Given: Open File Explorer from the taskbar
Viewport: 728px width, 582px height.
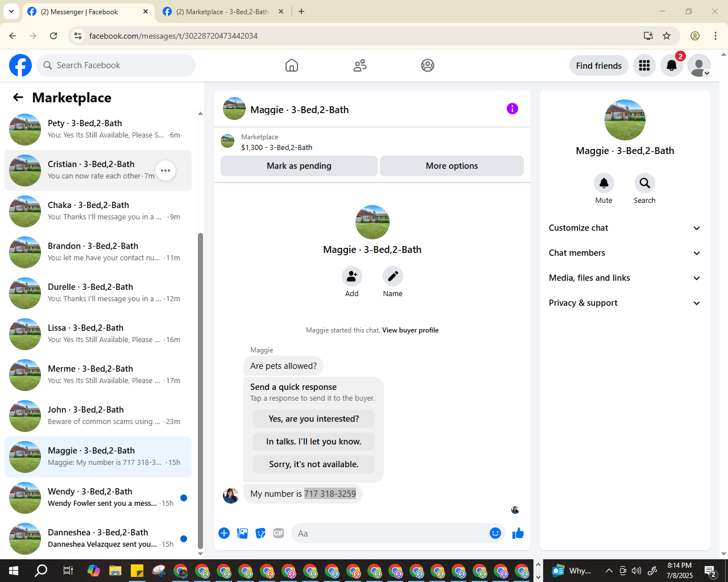Looking at the screenshot, I should [x=115, y=571].
